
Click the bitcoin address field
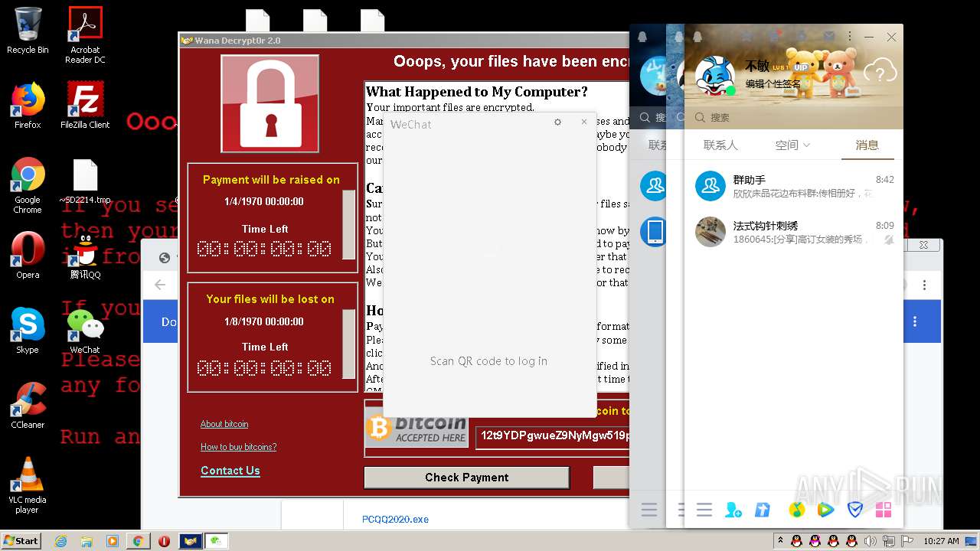(x=553, y=436)
